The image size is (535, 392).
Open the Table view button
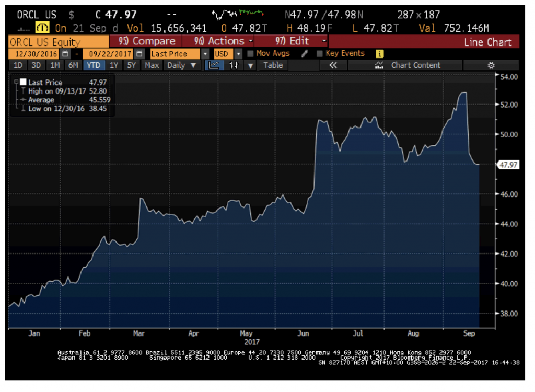[x=273, y=65]
